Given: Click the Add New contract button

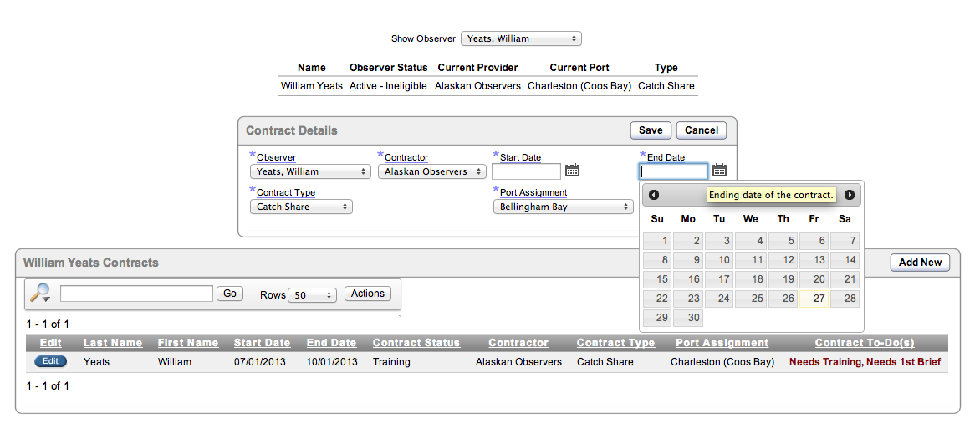Looking at the screenshot, I should [920, 263].
